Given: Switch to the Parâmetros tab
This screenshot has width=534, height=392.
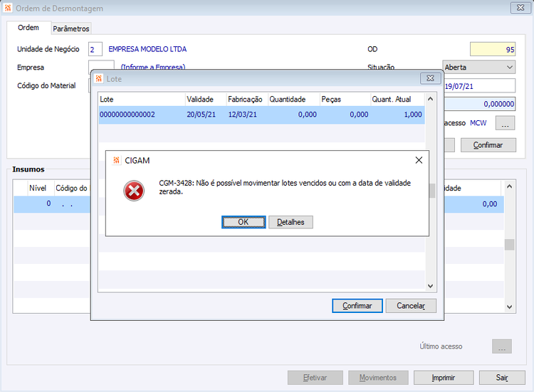Looking at the screenshot, I should click(70, 28).
